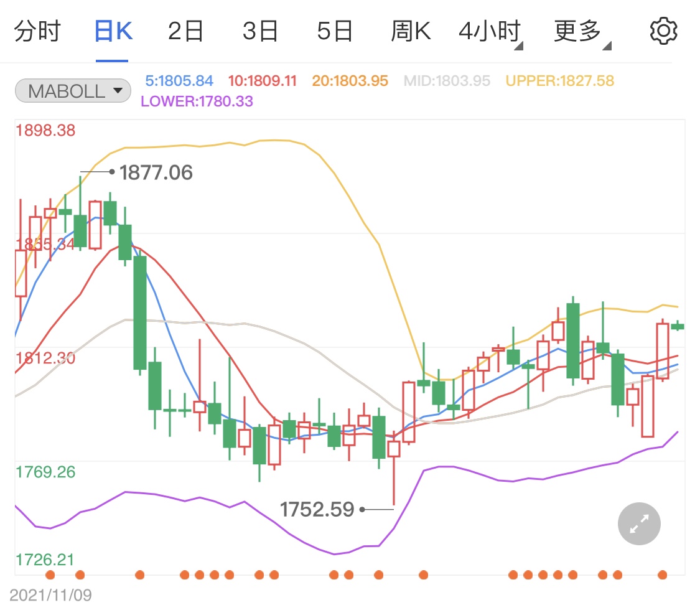Click the 1812.30 axis price label
The width and height of the screenshot is (700, 605).
[45, 358]
